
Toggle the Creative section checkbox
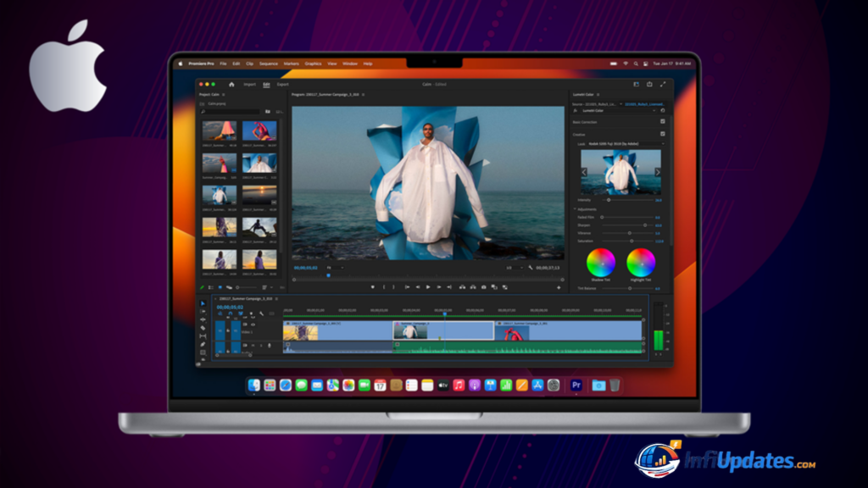[x=662, y=134]
